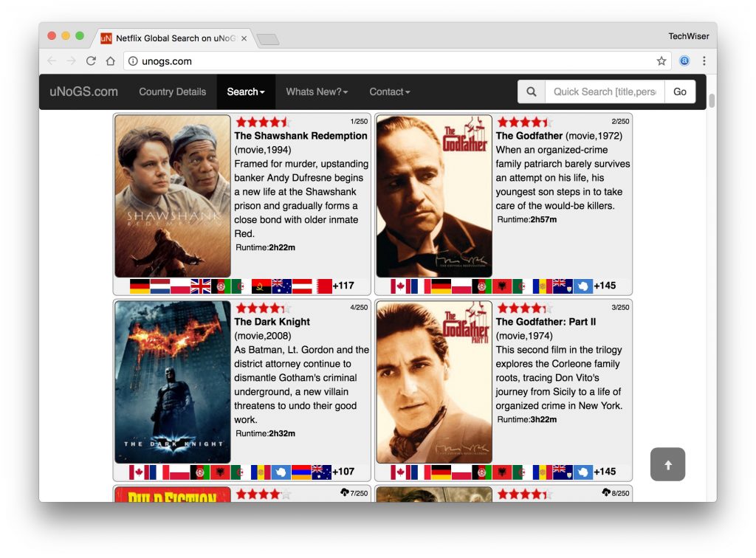Click the 4/250 rank label

pyautogui.click(x=359, y=308)
